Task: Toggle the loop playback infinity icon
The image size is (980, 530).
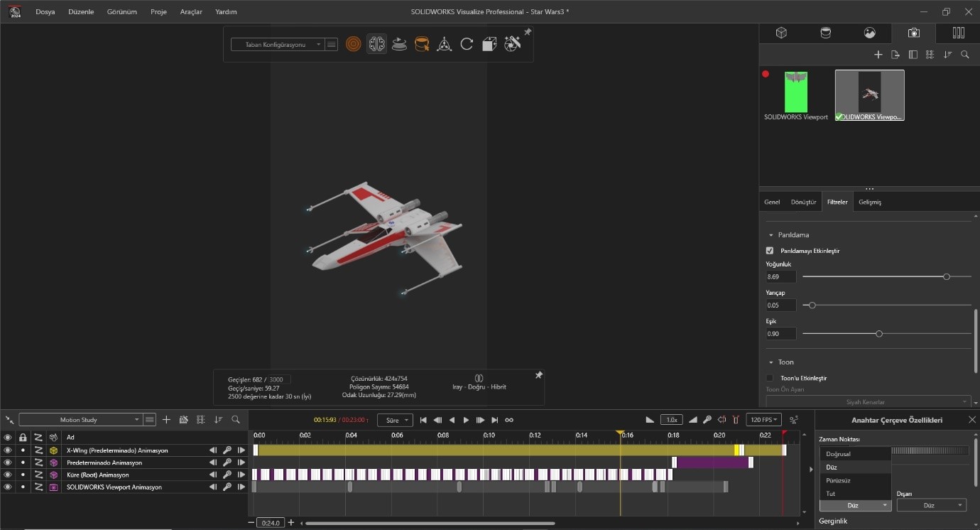Action: point(509,420)
